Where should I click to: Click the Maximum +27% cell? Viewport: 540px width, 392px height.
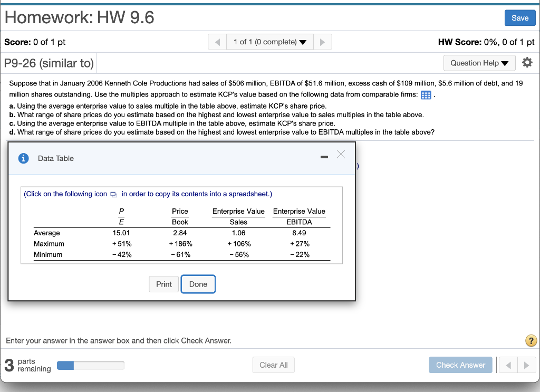click(300, 244)
